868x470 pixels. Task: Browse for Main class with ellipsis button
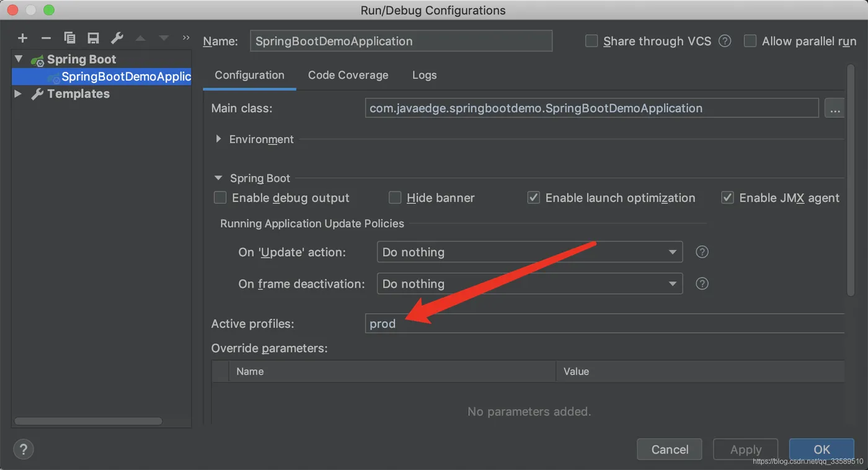click(835, 109)
